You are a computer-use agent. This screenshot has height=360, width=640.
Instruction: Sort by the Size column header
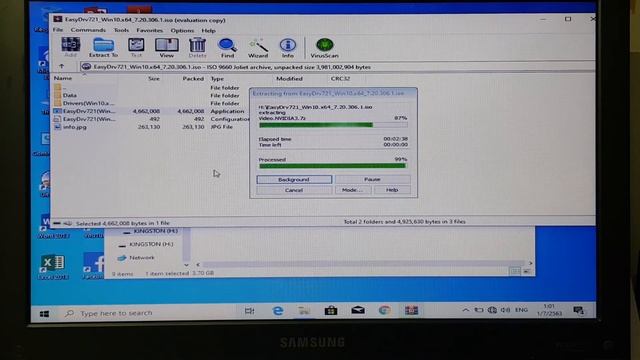pyautogui.click(x=154, y=78)
